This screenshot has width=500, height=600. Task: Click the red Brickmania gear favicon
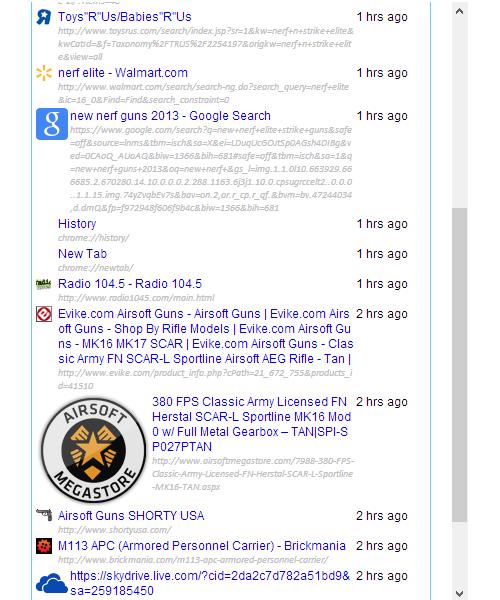tap(44, 546)
